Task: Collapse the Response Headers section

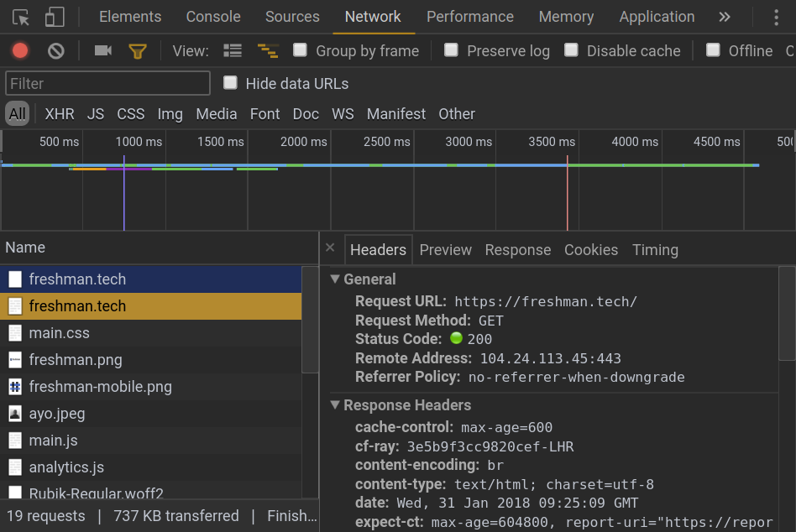Action: pos(336,405)
